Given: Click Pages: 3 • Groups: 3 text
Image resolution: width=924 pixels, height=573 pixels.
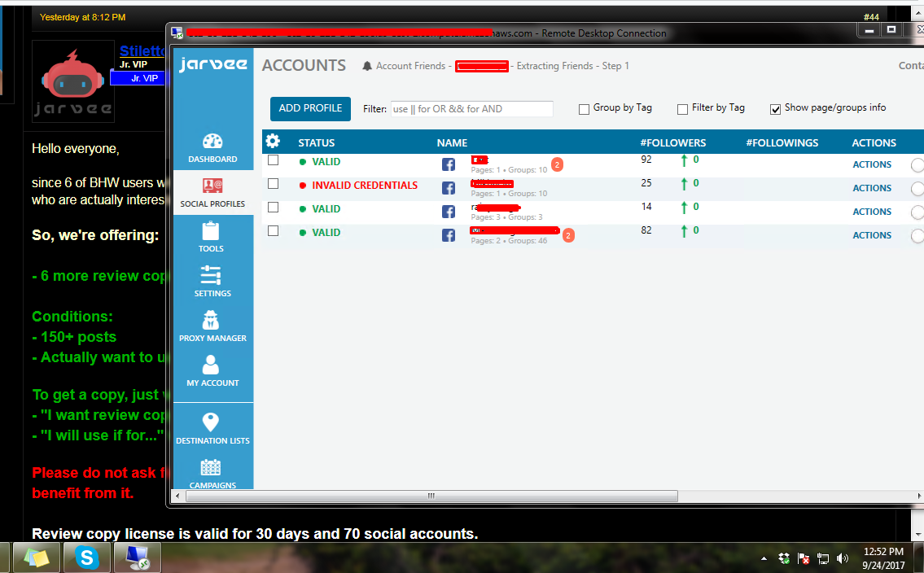Looking at the screenshot, I should 507,217.
